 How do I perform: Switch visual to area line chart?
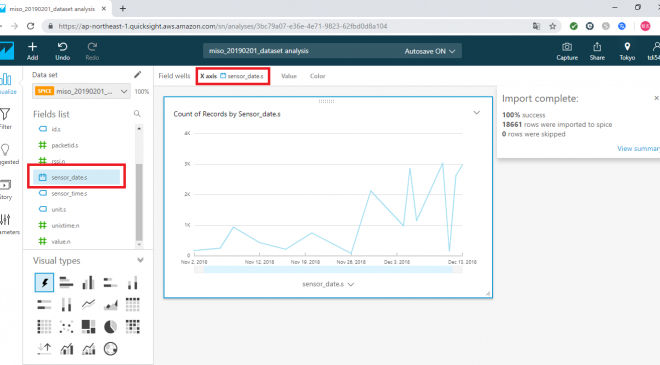pos(110,304)
